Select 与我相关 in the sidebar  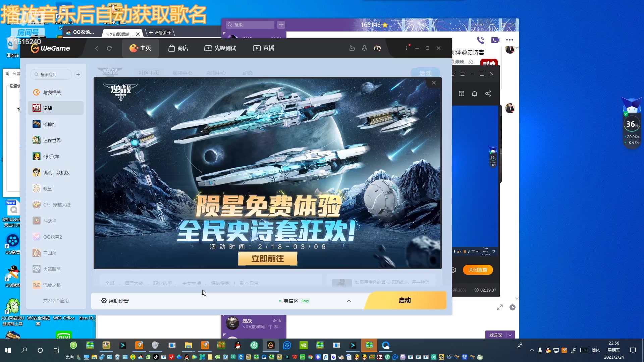pos(56,92)
